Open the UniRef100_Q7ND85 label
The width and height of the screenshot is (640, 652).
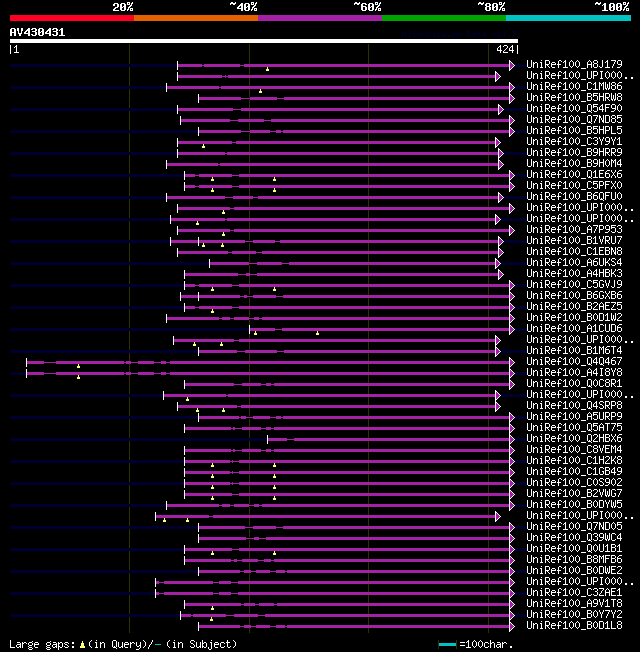point(574,119)
